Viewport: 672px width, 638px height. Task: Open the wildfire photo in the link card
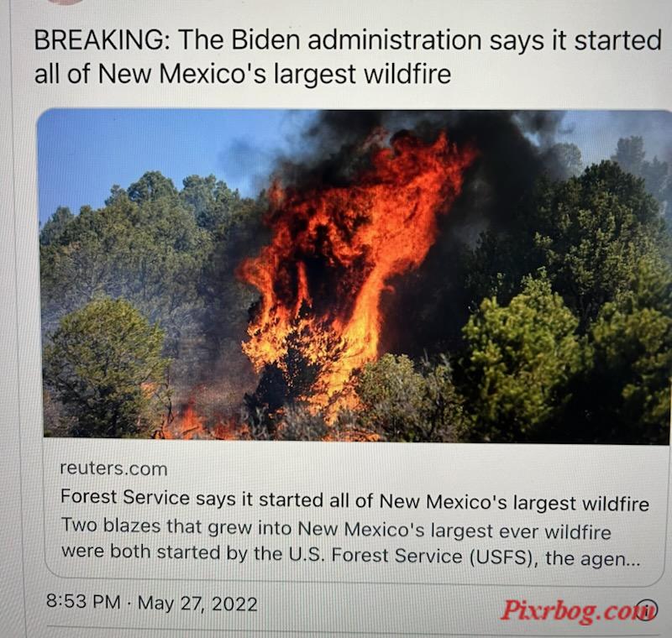[355, 276]
